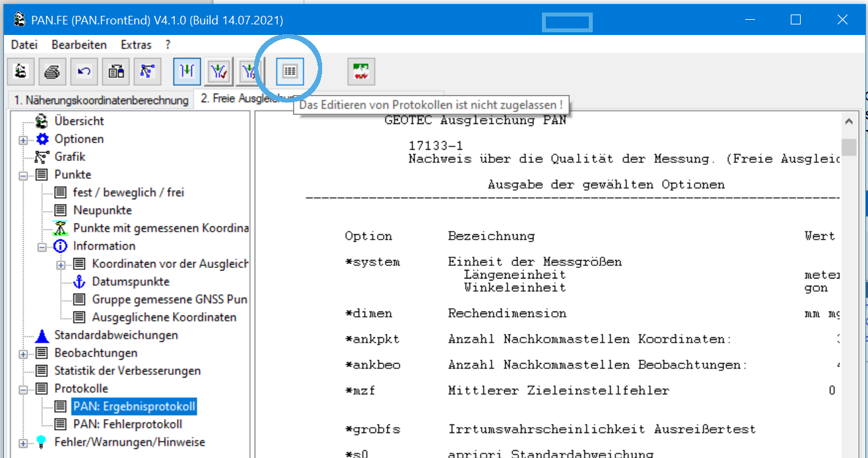The width and height of the screenshot is (868, 458).
Task: Click the panda icon toolbar button
Action: 20,72
